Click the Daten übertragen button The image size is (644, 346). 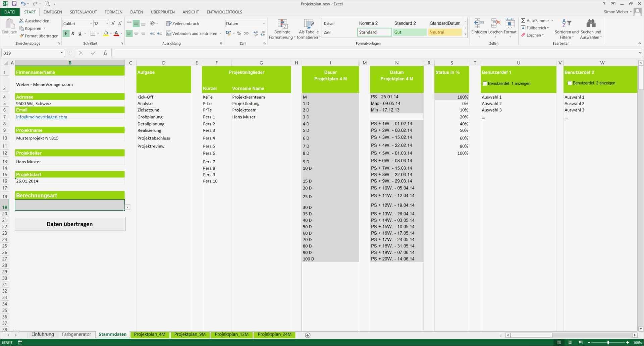pos(69,224)
